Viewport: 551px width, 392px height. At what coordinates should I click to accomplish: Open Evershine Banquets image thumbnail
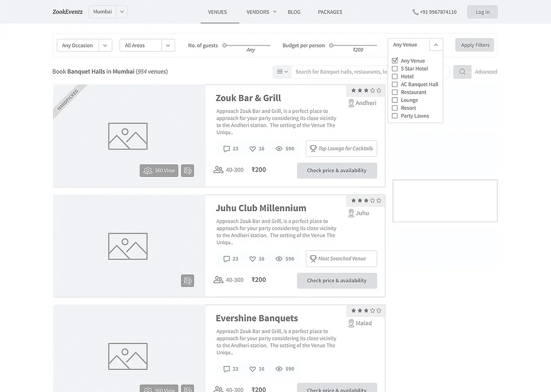pos(129,349)
